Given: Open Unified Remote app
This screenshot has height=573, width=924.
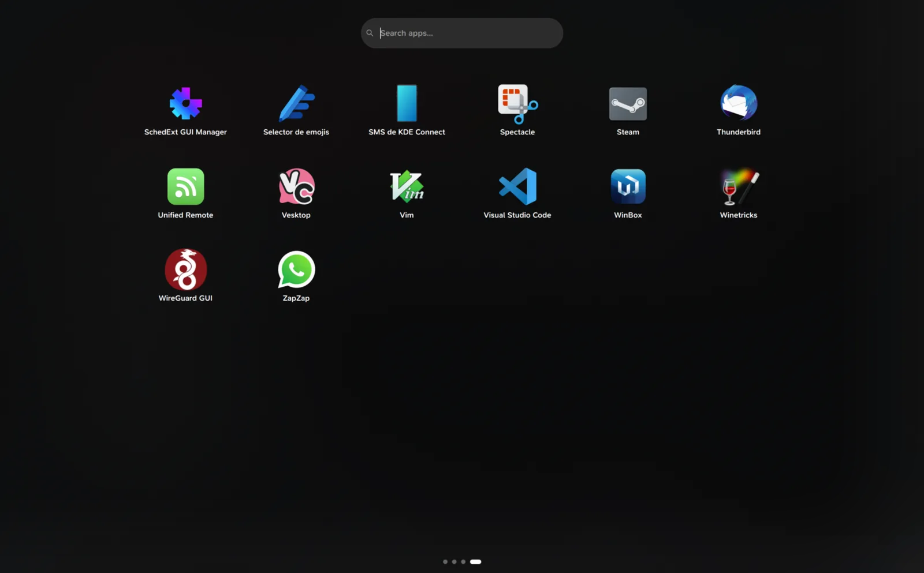Looking at the screenshot, I should (x=185, y=186).
